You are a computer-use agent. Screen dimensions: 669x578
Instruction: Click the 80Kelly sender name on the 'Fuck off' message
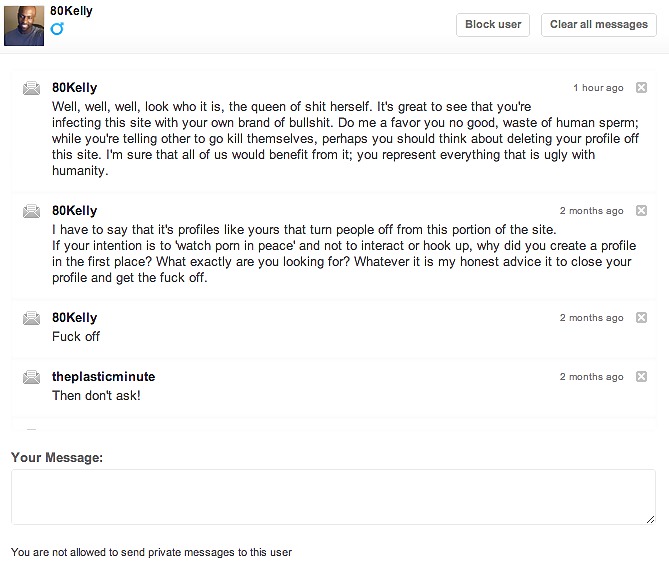75,318
